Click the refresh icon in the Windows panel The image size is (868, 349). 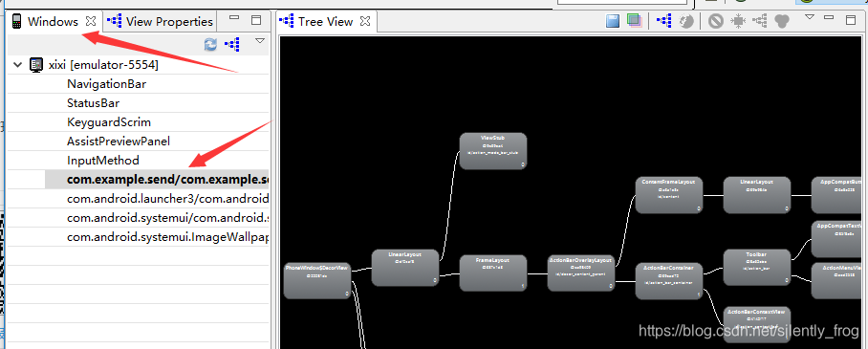point(211,44)
